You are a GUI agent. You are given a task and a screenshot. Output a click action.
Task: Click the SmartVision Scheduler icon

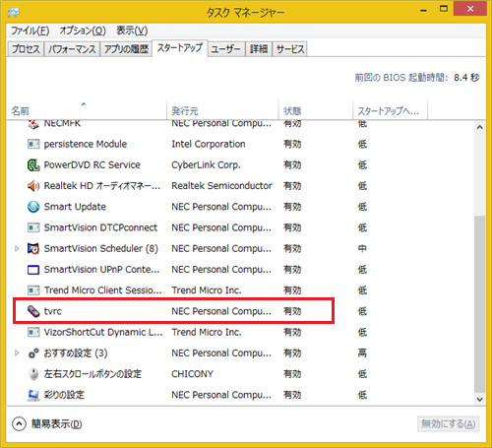pos(33,248)
